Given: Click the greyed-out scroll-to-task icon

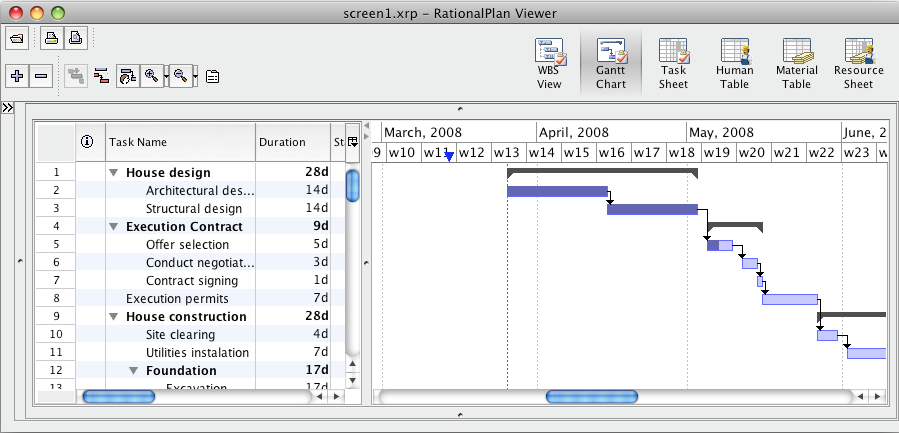Looking at the screenshot, I should [76, 76].
